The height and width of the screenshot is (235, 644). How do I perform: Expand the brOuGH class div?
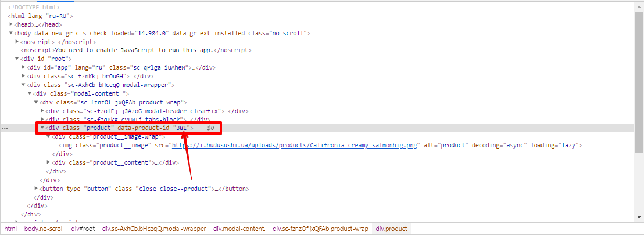tap(24, 76)
